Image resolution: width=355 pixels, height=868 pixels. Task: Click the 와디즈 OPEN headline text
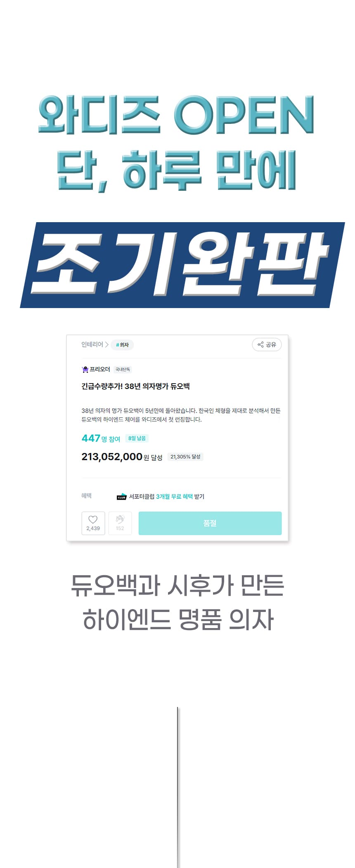(176, 115)
